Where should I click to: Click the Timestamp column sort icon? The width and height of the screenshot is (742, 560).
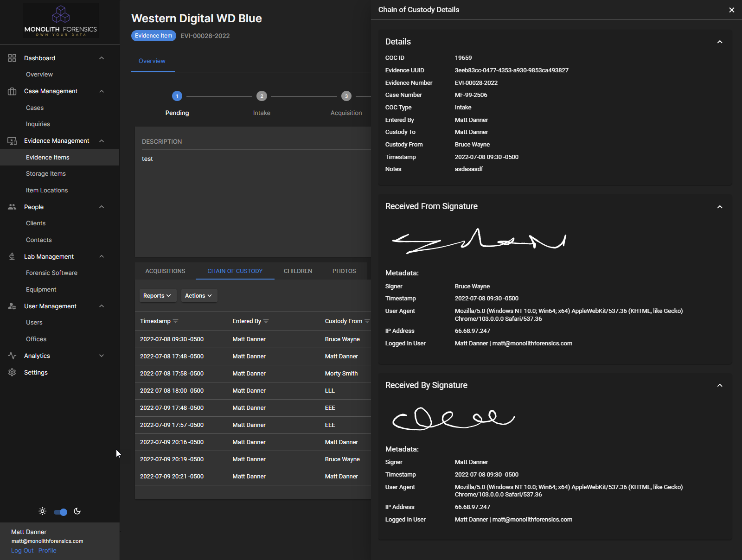click(176, 321)
